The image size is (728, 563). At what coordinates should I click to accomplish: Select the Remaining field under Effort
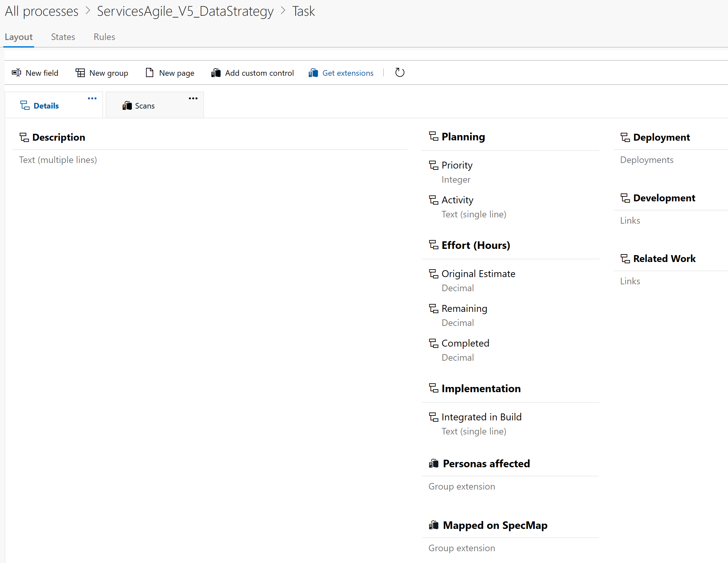tap(464, 308)
